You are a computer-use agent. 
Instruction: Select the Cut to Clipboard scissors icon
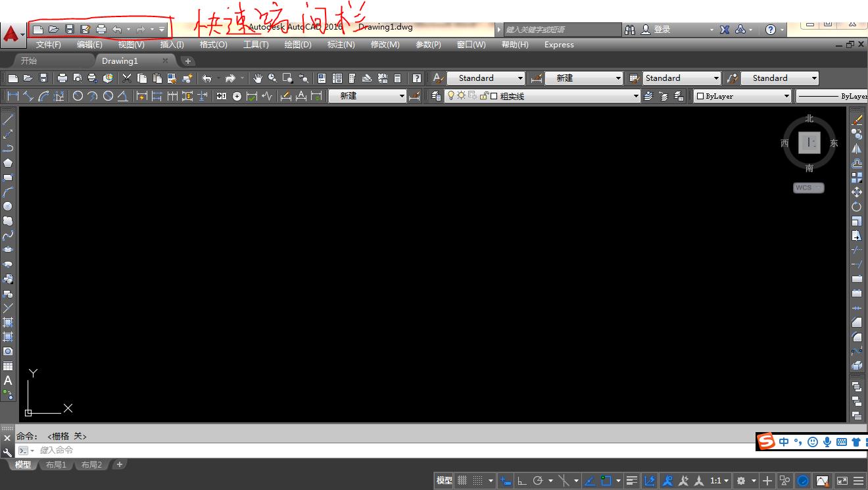pos(126,78)
